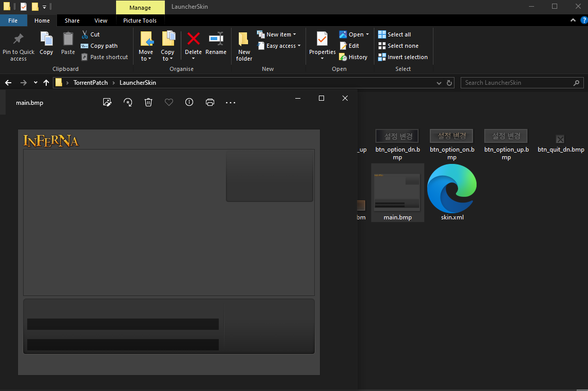Click the trash icon in Photos viewer
This screenshot has width=588, height=391.
point(148,102)
